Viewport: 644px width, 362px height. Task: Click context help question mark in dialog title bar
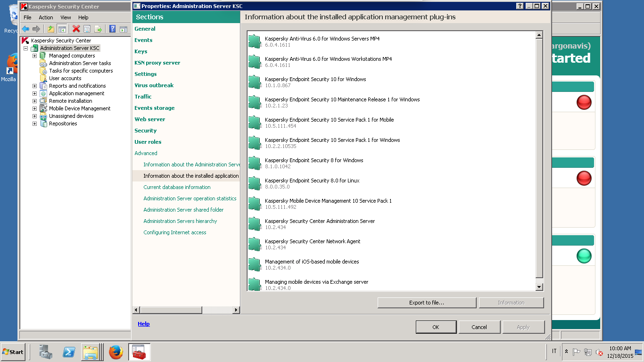[x=520, y=6]
